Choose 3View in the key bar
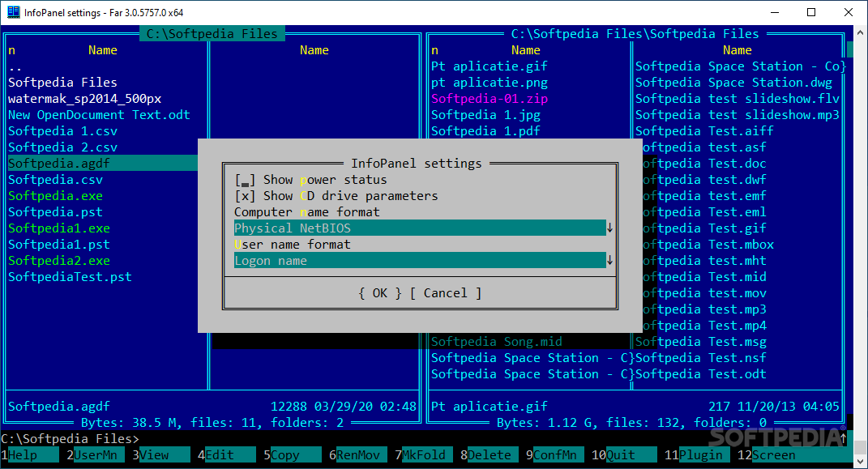Image resolution: width=868 pixels, height=469 pixels. pos(160,455)
